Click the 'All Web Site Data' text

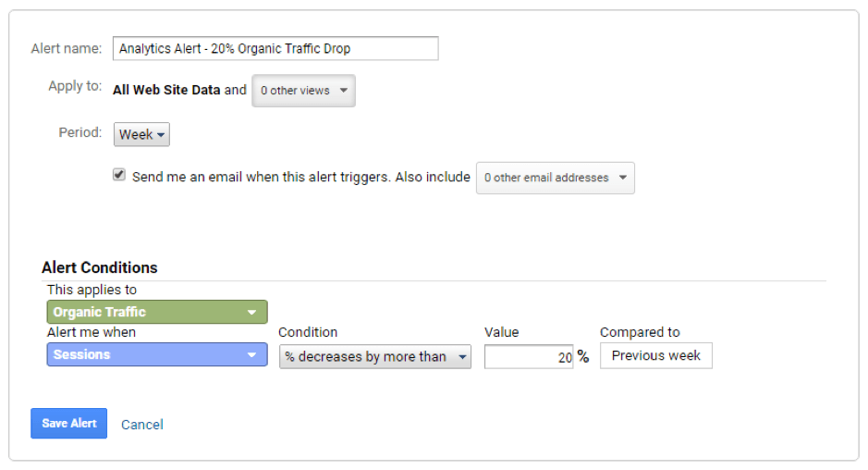pos(166,90)
